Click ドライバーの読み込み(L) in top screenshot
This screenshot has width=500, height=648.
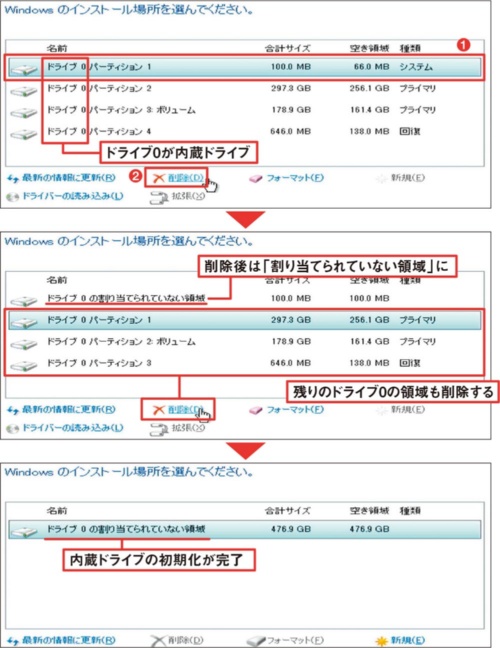coord(72,196)
